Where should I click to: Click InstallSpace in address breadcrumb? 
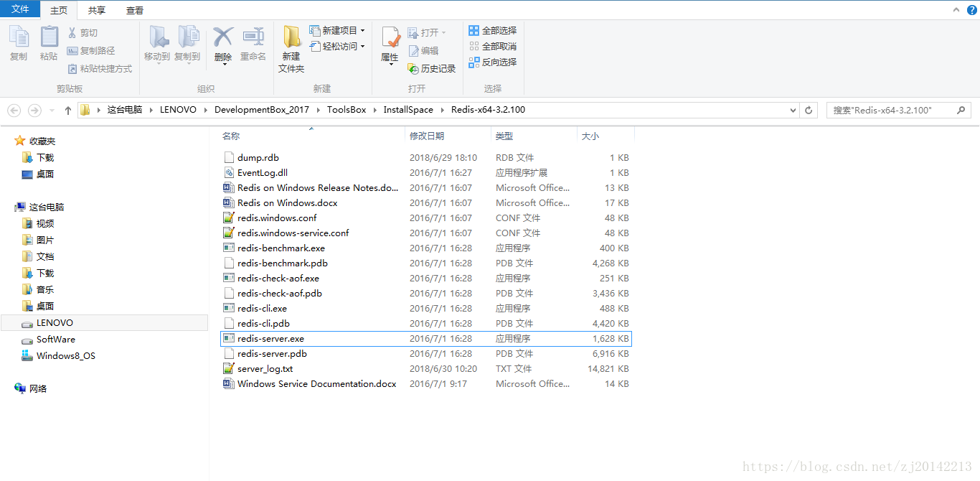(408, 110)
